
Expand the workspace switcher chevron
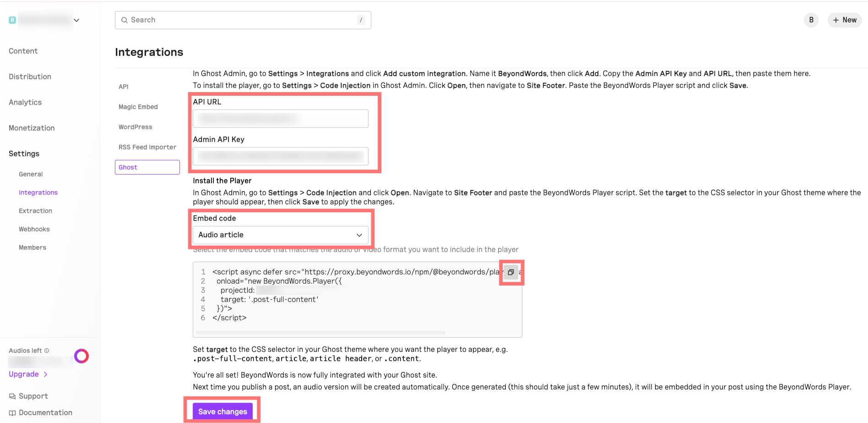click(76, 20)
